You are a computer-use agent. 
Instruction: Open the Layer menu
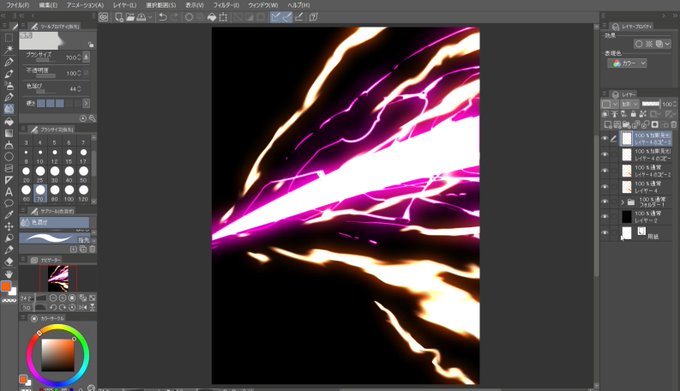pyautogui.click(x=124, y=5)
